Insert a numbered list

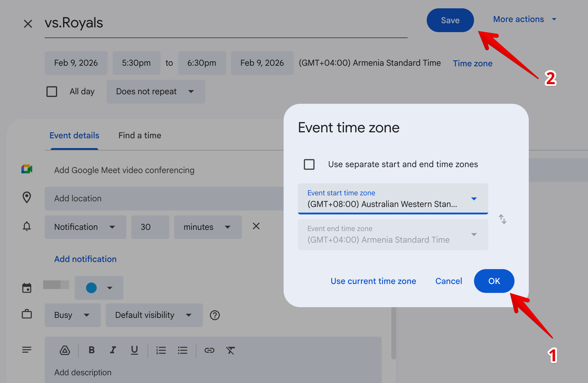point(161,350)
